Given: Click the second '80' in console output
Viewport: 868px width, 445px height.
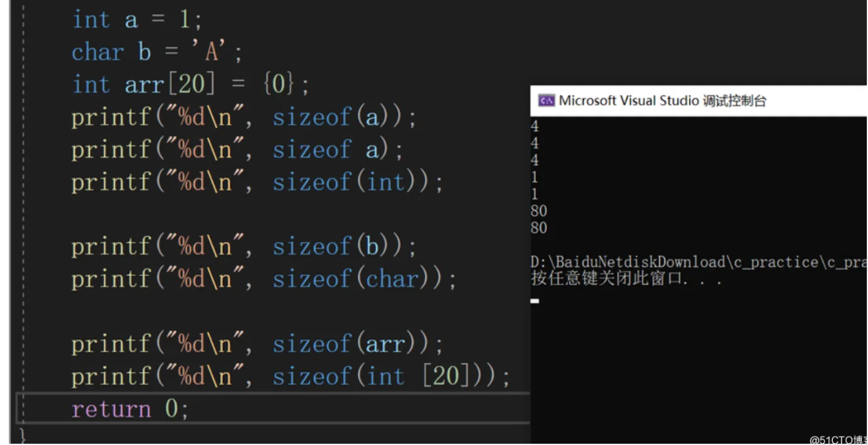Looking at the screenshot, I should click(x=539, y=228).
